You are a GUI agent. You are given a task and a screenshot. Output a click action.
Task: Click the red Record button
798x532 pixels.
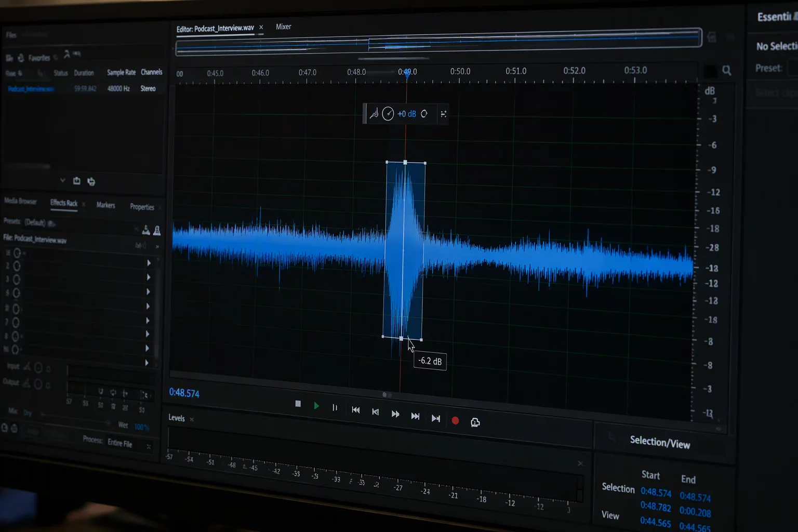click(455, 421)
